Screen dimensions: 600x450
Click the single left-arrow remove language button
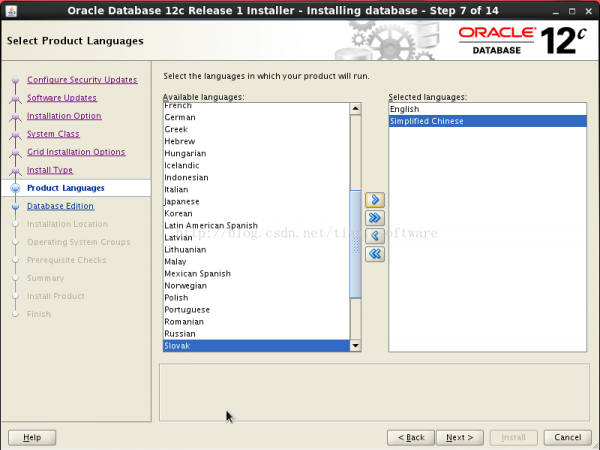click(x=375, y=236)
